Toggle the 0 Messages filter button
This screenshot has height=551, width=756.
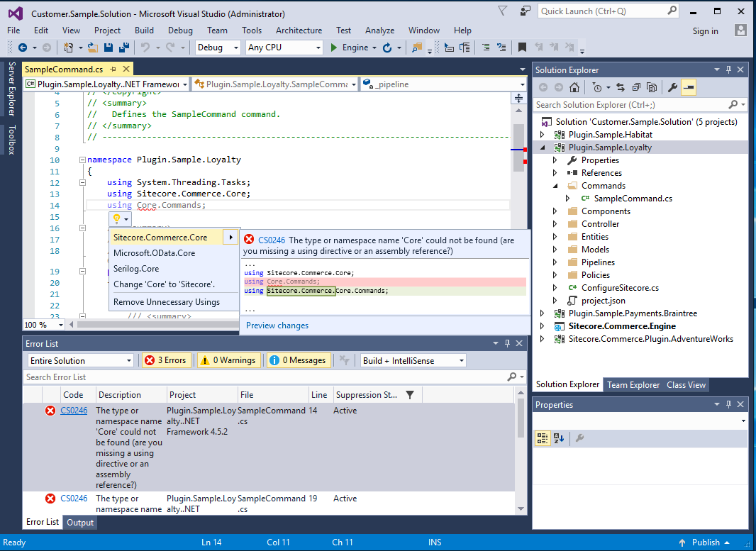(x=299, y=360)
